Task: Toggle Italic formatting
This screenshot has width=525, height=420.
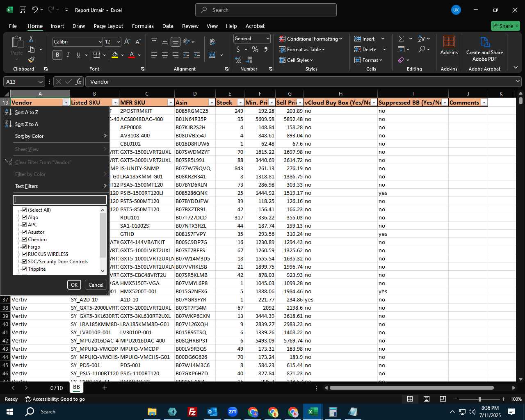Action: point(68,55)
